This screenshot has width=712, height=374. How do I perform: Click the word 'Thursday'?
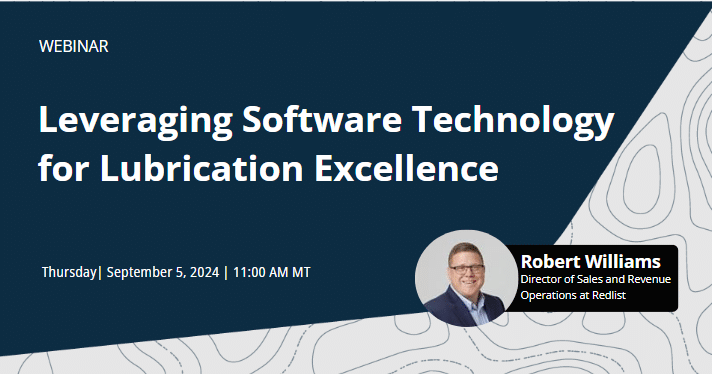[x=69, y=272]
